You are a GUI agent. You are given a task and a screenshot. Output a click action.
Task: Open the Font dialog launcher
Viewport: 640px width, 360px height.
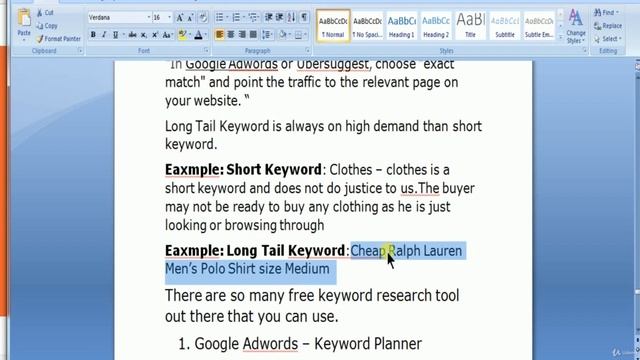(x=206, y=51)
